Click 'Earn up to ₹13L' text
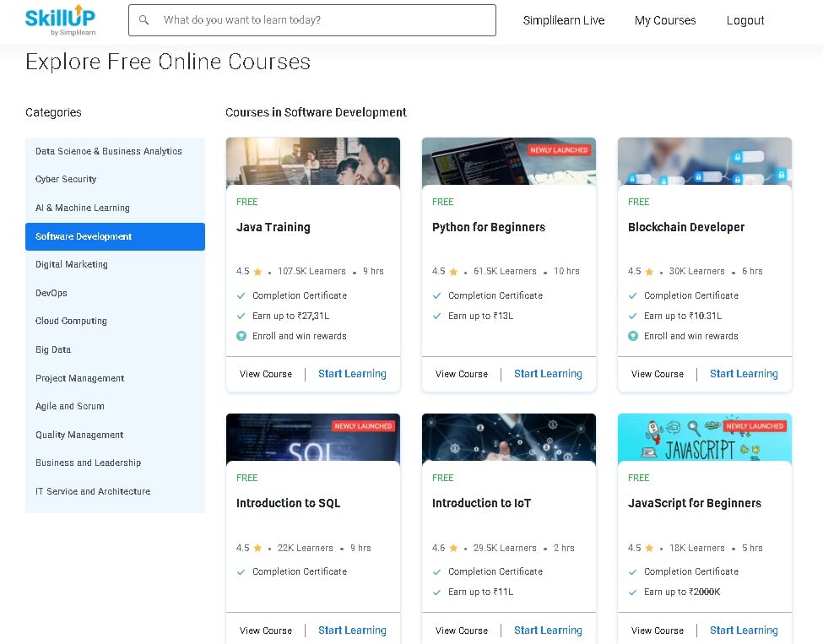 (x=481, y=316)
